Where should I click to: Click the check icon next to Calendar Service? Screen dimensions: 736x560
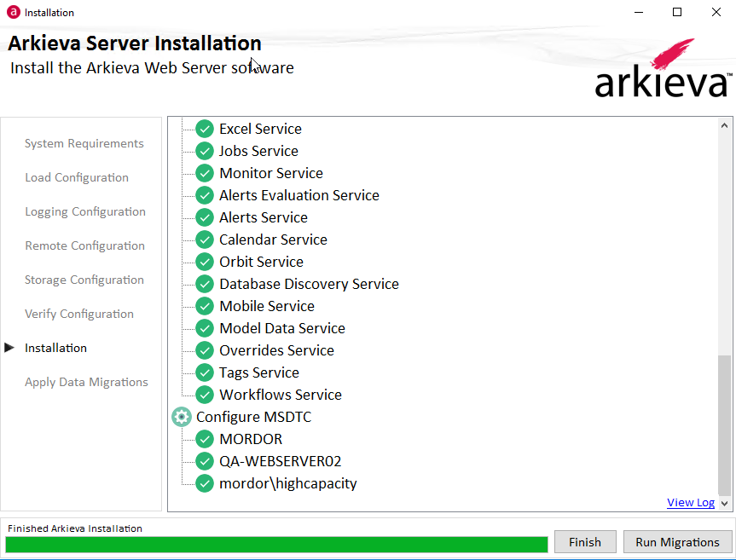[x=205, y=240]
